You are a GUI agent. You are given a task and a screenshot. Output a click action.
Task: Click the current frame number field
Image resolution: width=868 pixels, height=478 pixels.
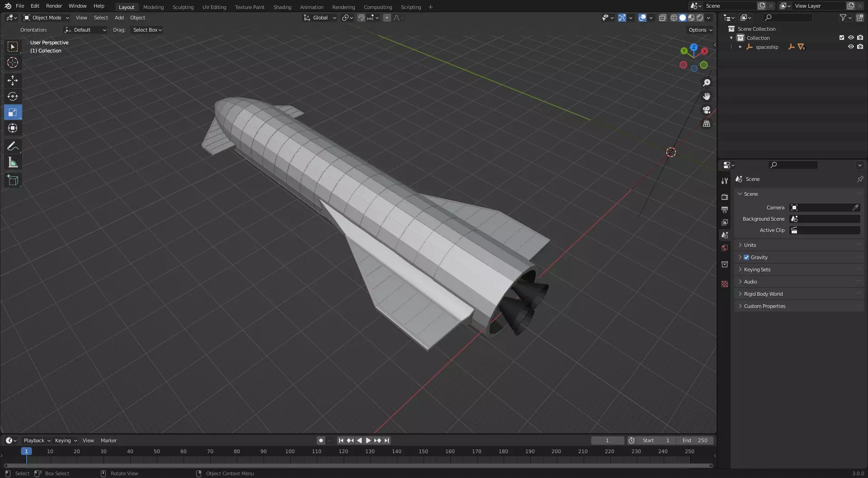tap(607, 440)
